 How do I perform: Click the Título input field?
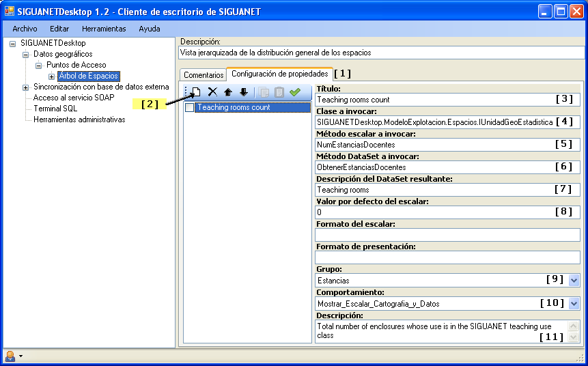pyautogui.click(x=448, y=100)
